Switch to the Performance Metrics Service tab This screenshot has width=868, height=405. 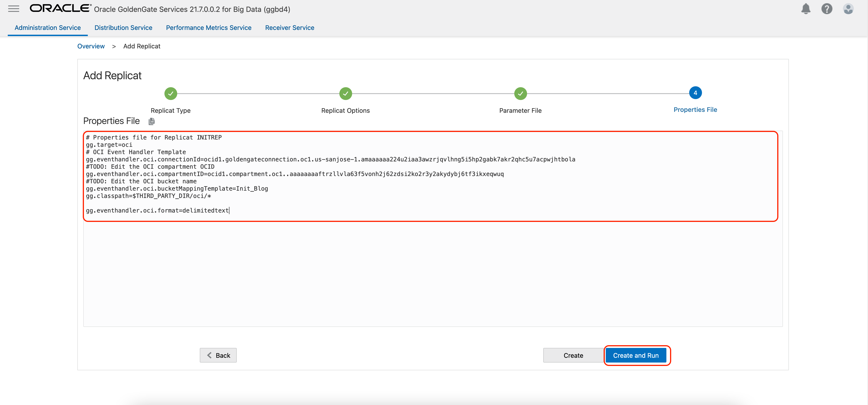[x=209, y=28]
